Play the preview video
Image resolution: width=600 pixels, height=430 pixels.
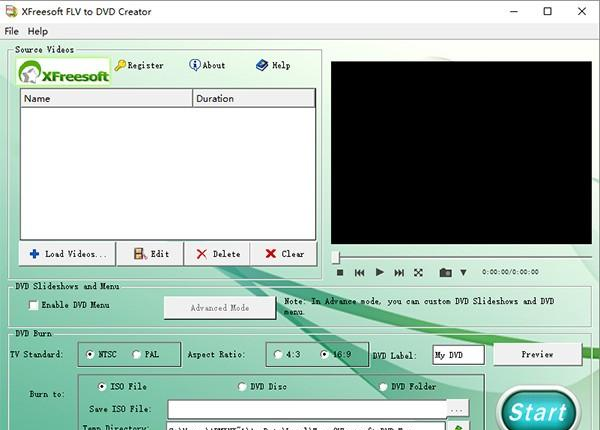click(x=380, y=272)
